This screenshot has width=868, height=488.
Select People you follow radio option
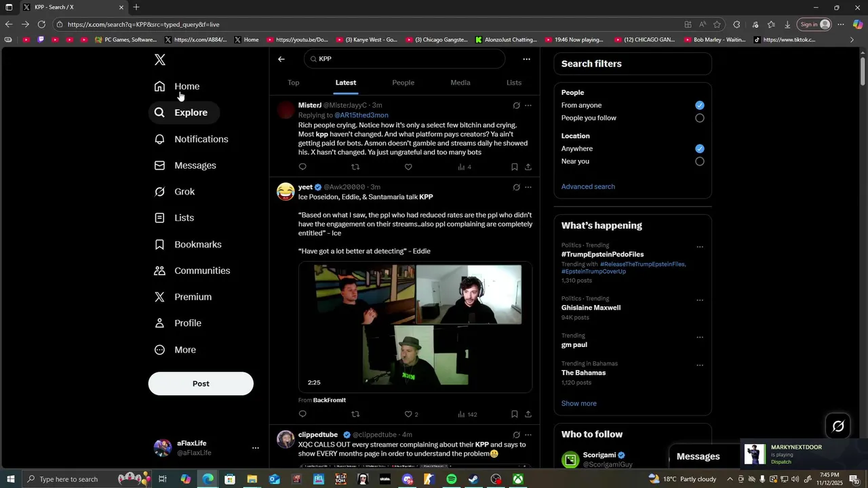pyautogui.click(x=700, y=118)
